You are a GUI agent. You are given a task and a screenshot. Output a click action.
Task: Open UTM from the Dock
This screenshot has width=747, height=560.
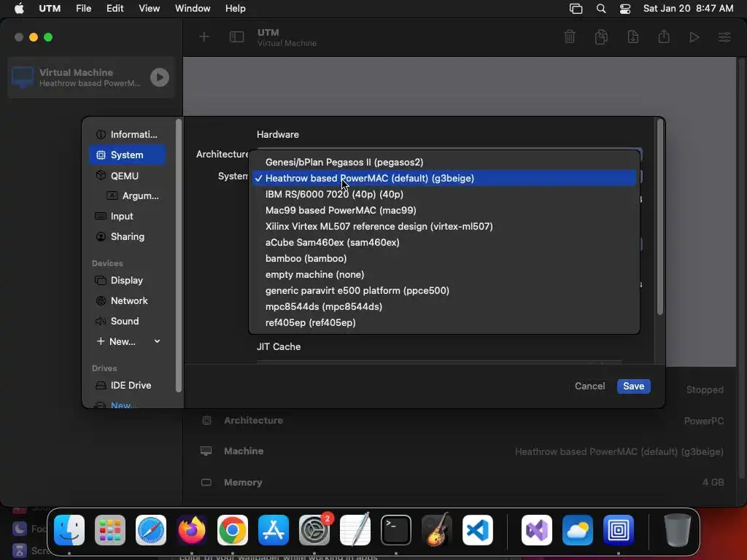tap(619, 530)
